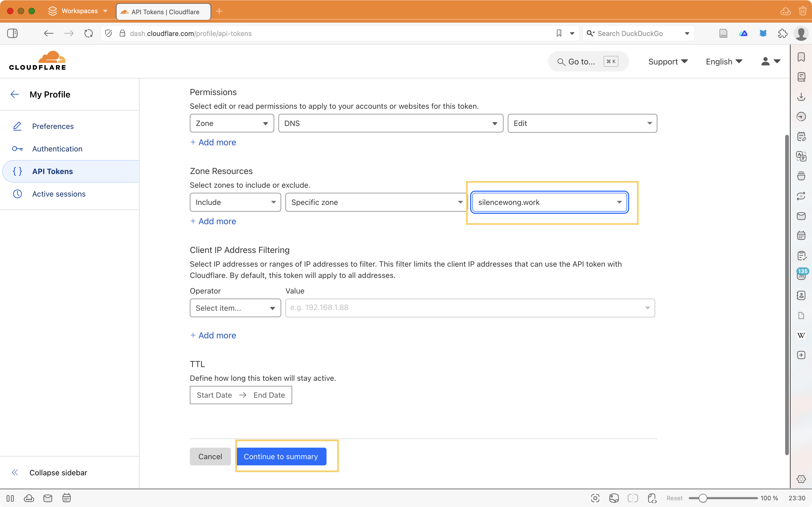Open the downloads panel in the sidebar

pos(801,97)
